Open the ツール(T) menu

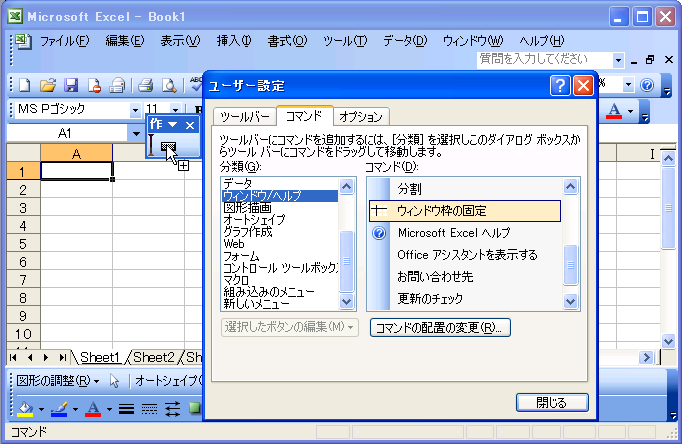tap(345, 41)
